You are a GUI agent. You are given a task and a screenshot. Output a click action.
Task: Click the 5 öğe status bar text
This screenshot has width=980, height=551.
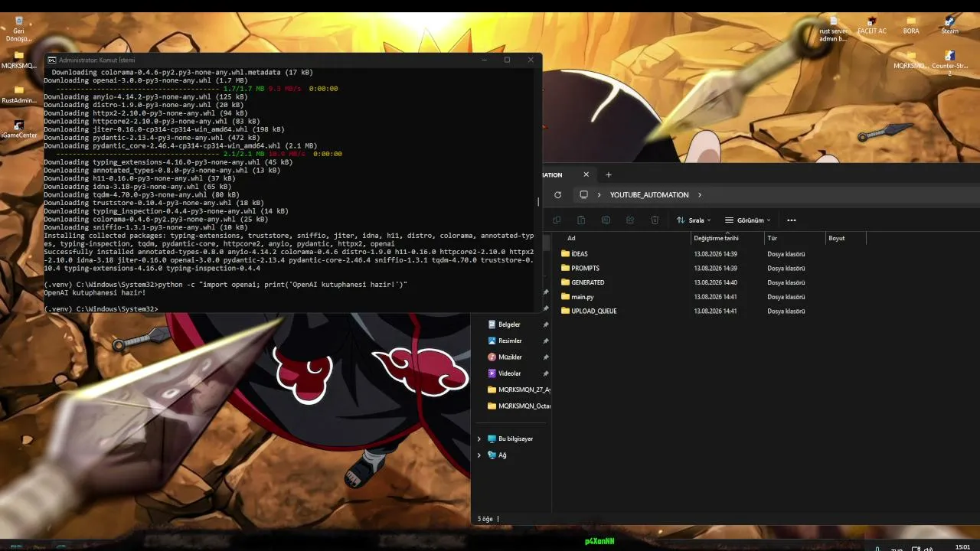(485, 519)
